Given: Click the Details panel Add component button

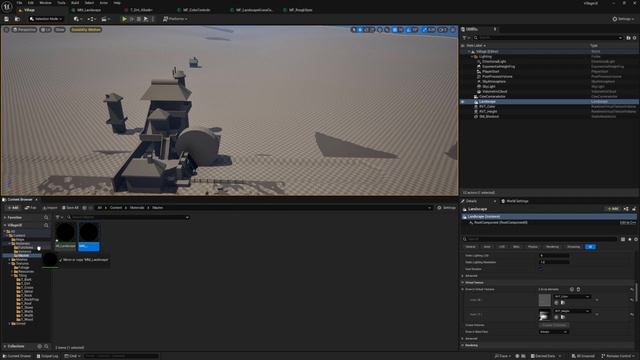Looking at the screenshot, I should pos(613,209).
